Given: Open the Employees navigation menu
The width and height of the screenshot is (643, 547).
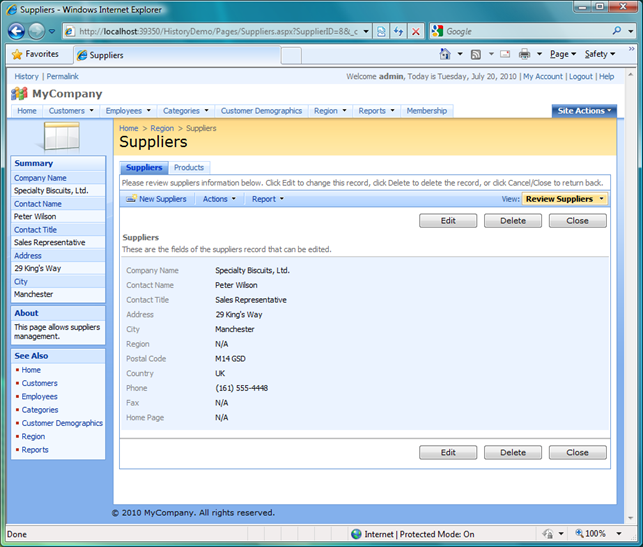Looking at the screenshot, I should [x=128, y=111].
